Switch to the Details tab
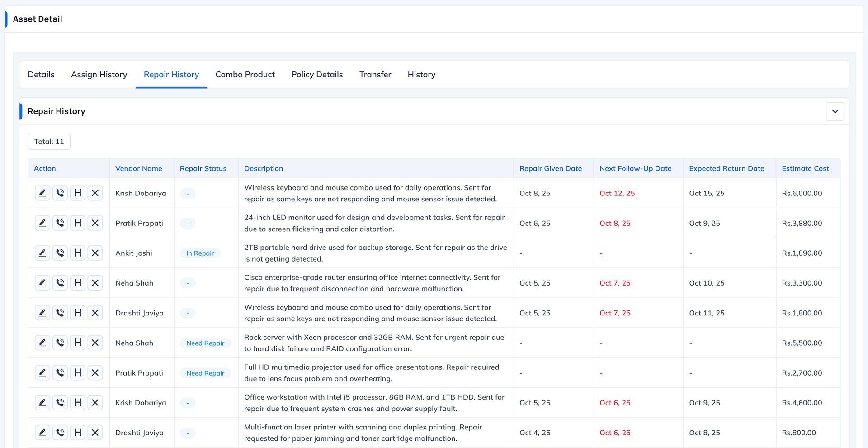This screenshot has width=868, height=448. pyautogui.click(x=41, y=75)
